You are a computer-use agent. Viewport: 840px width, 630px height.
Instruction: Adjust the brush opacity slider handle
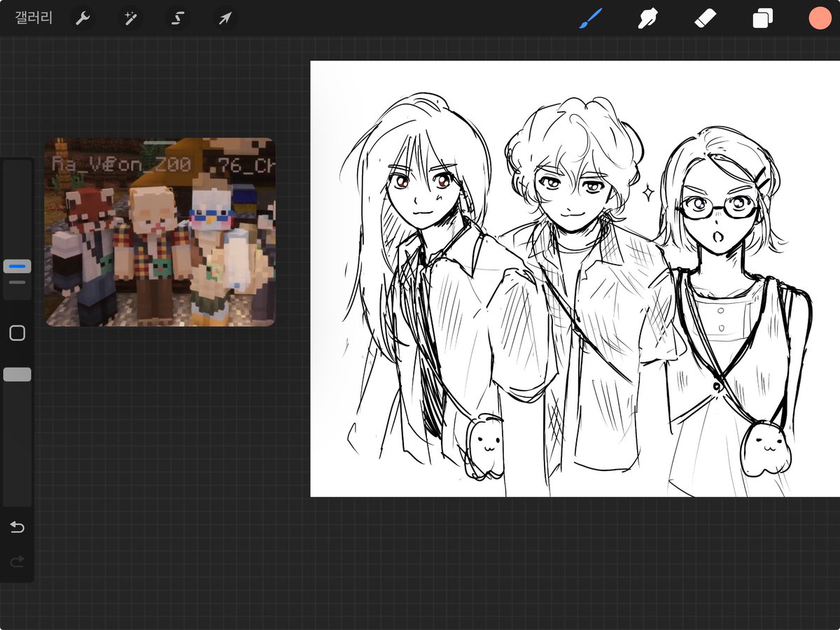[x=17, y=374]
